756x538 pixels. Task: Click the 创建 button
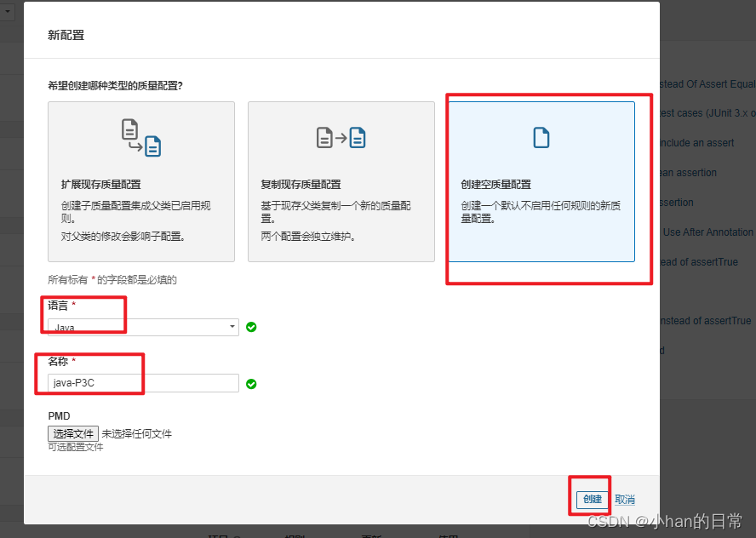[x=592, y=500]
